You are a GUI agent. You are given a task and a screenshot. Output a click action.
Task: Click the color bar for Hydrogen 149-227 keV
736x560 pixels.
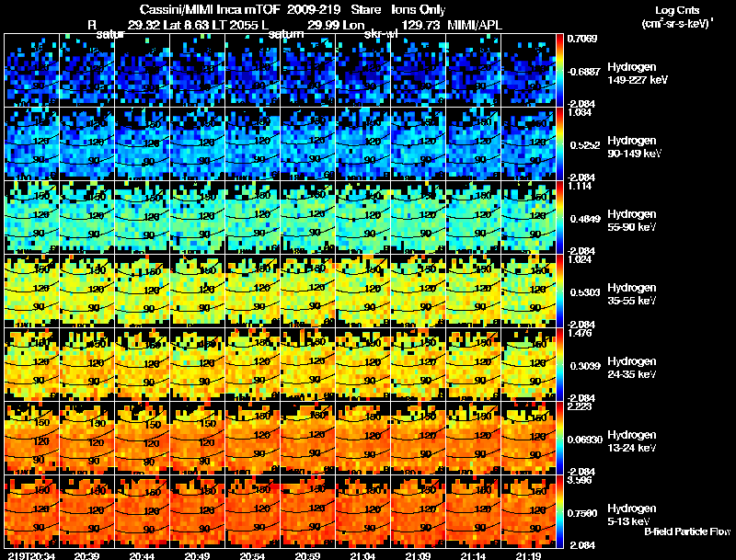click(x=559, y=71)
